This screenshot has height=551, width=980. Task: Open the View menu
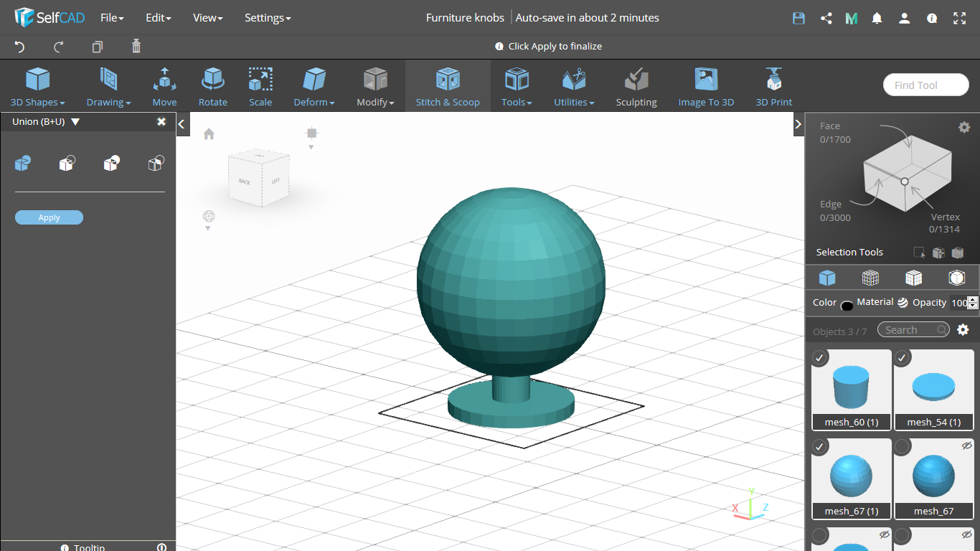point(207,18)
